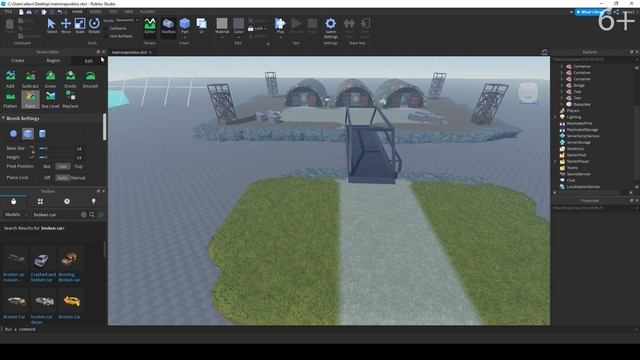The width and height of the screenshot is (640, 360).
Task: Open the FILE menu
Action: pos(9,12)
